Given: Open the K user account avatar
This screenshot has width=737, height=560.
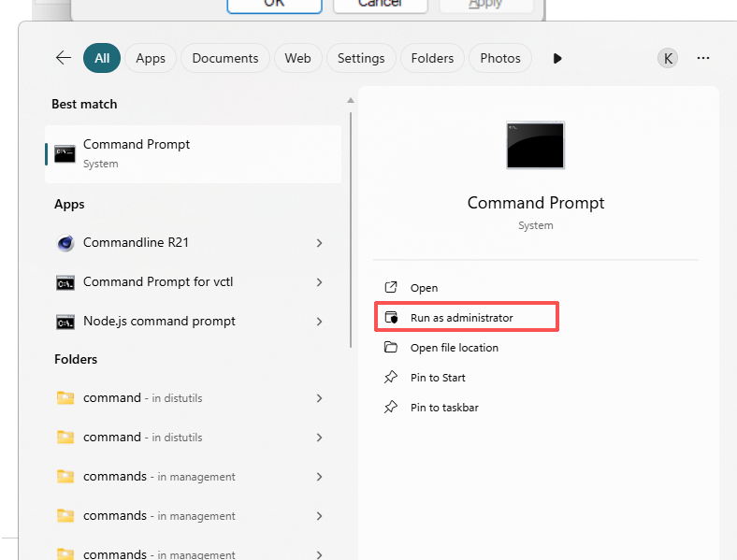Looking at the screenshot, I should pos(667,58).
